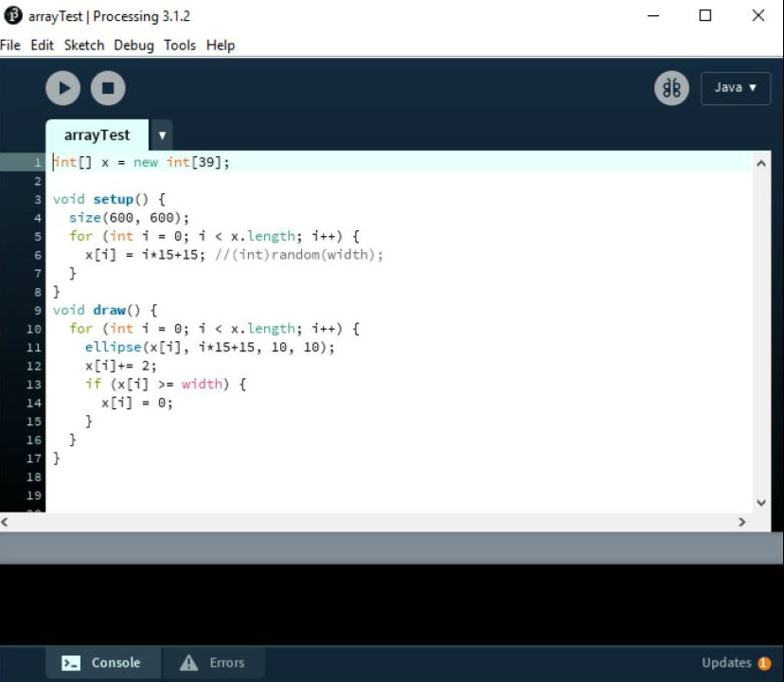This screenshot has height=682, width=784.
Task: Click the Errors warning triangle icon
Action: [189, 662]
